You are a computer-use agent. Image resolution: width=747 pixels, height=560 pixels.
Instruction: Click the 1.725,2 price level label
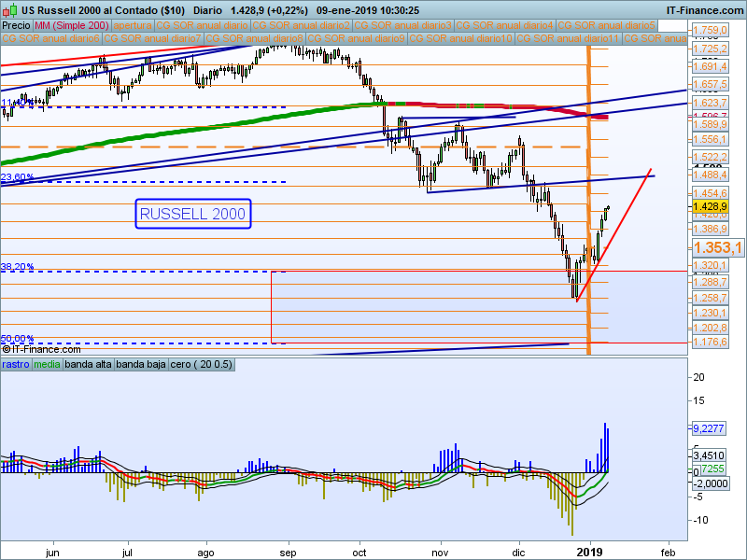tap(710, 49)
